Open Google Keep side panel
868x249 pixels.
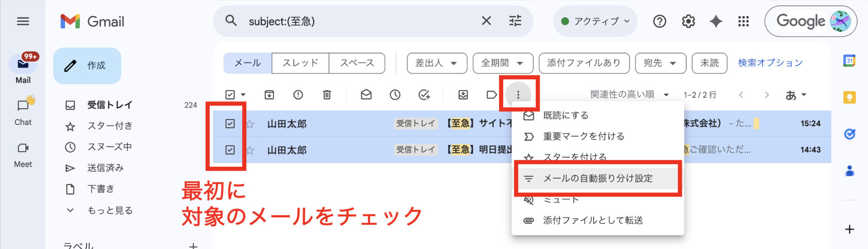[x=849, y=97]
